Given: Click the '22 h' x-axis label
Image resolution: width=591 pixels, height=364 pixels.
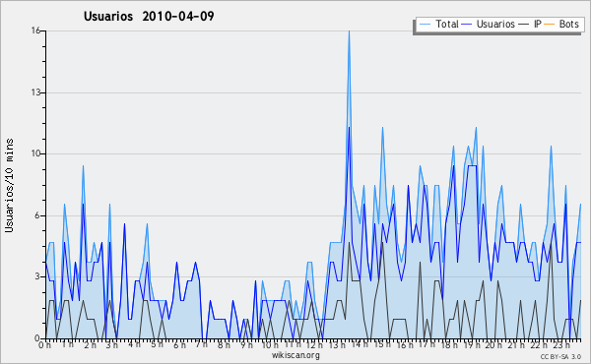Looking at the screenshot, I should click(x=539, y=345).
